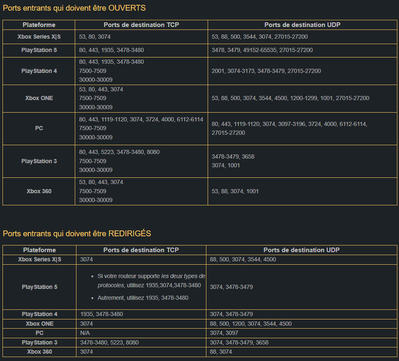Click '30000-30009' in OUVERTS Xbox ONE row
The height and width of the screenshot is (361, 399).
click(x=96, y=107)
